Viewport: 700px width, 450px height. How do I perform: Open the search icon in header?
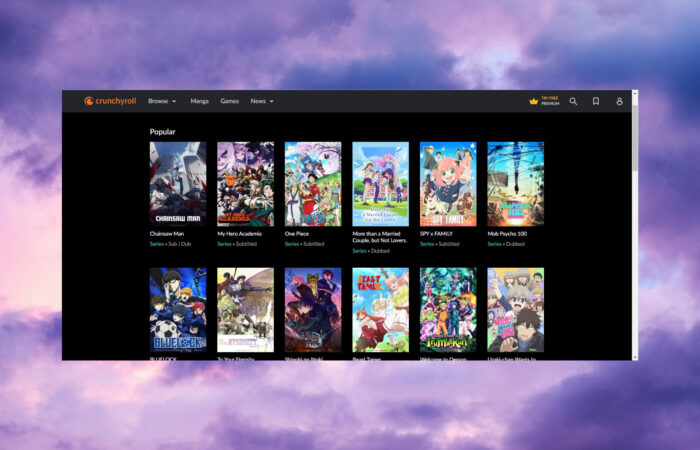pos(573,101)
